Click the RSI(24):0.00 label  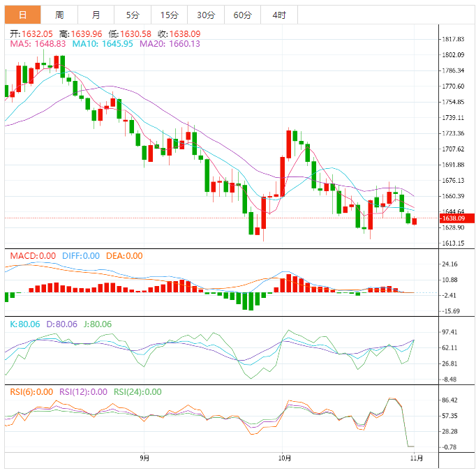tap(137, 391)
